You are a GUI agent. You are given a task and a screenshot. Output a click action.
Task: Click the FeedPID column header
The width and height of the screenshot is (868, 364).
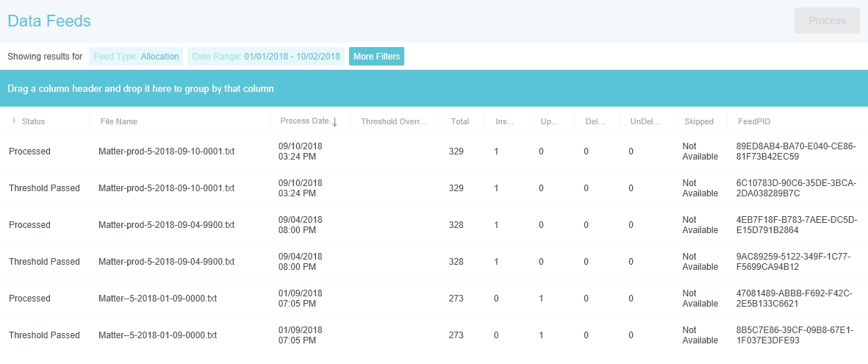753,121
